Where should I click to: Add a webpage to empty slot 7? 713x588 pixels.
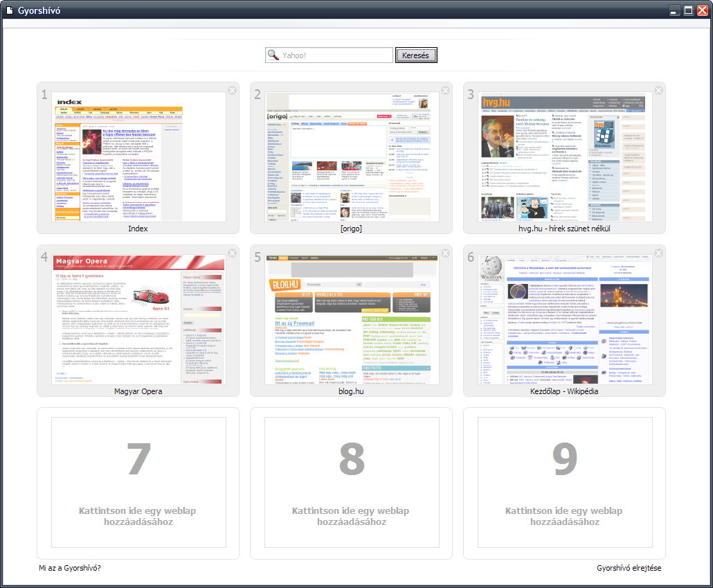[138, 483]
